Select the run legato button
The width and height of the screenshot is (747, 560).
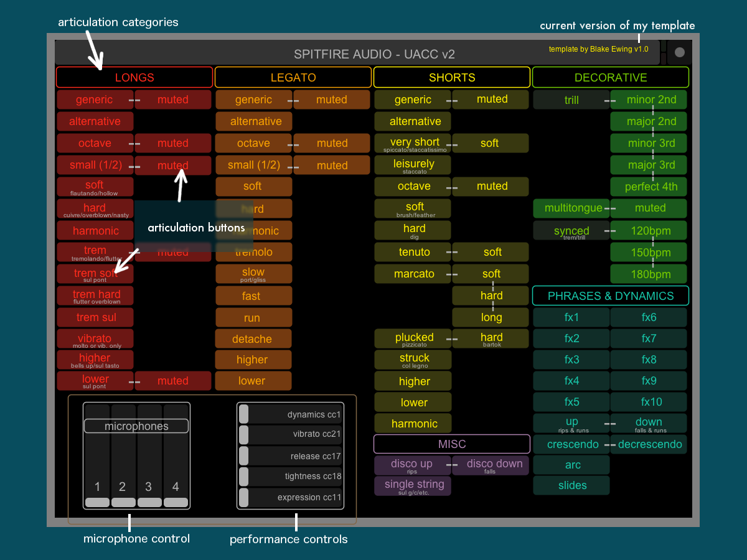[253, 317]
